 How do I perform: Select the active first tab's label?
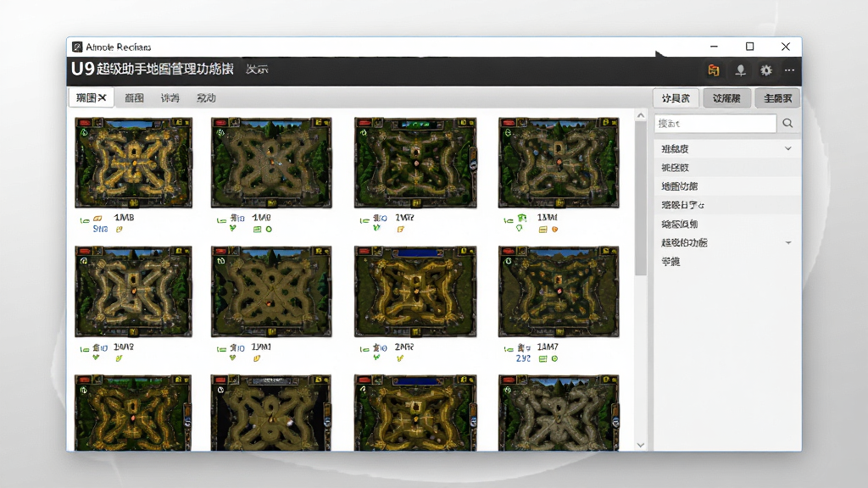pyautogui.click(x=86, y=98)
